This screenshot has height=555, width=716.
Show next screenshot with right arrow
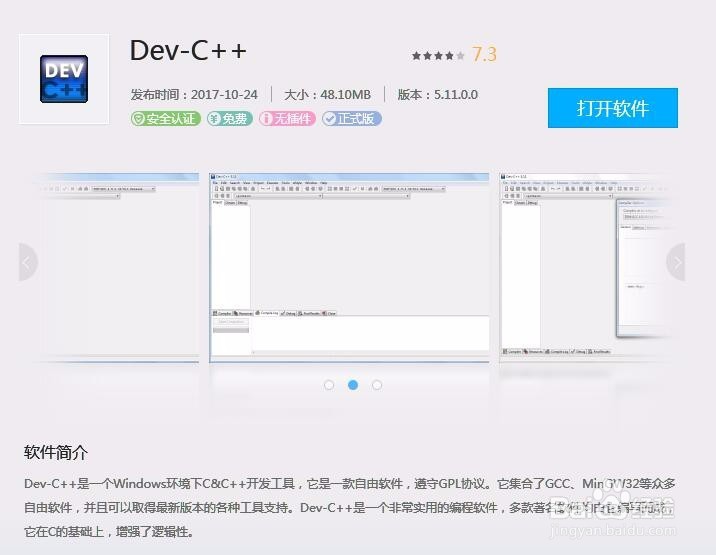click(676, 262)
